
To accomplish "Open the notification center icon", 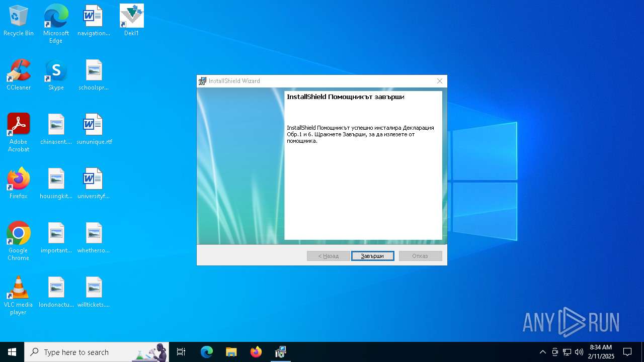I will (x=627, y=352).
